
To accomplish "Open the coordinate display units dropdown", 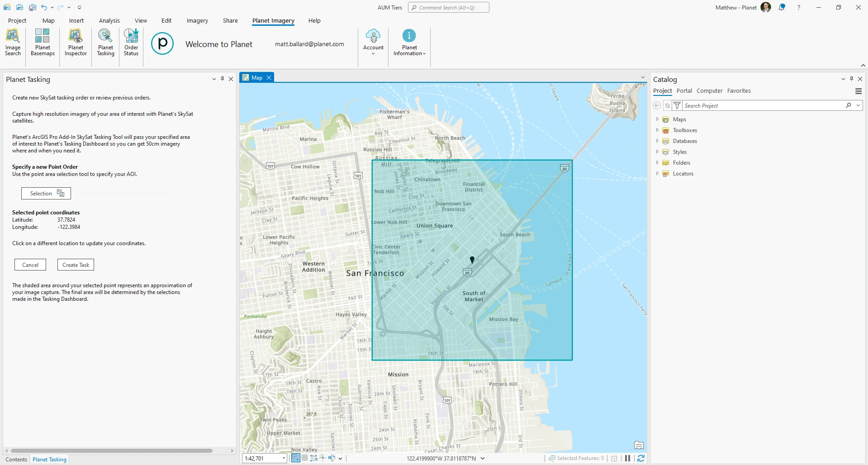I will pos(483,458).
